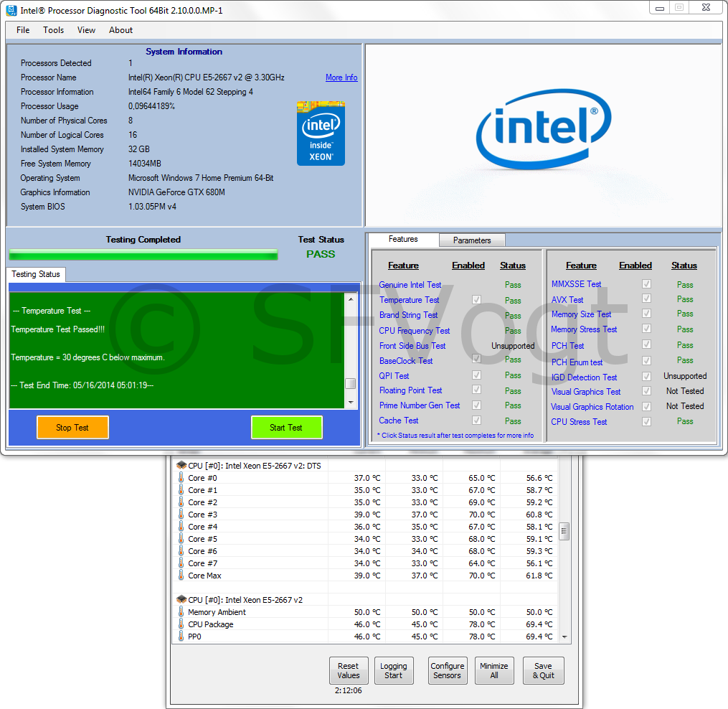Image resolution: width=728 pixels, height=709 pixels.
Task: Open the File menu
Action: [23, 30]
